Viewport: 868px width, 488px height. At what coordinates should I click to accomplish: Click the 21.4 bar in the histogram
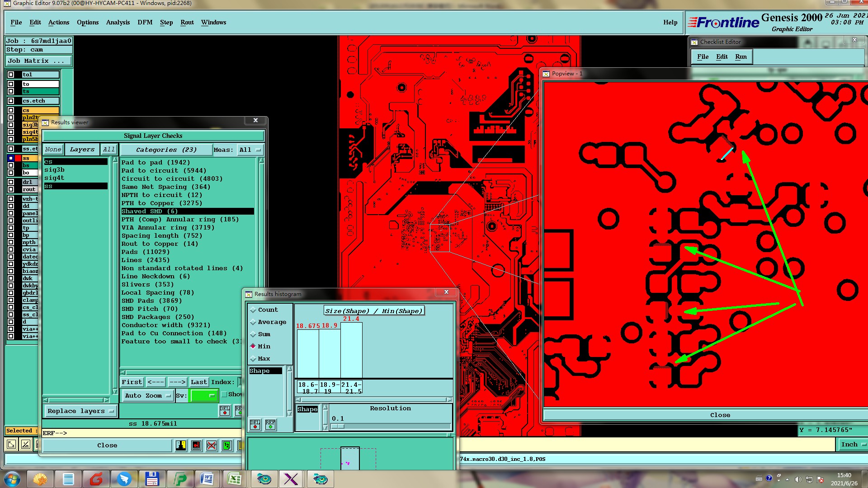click(351, 350)
